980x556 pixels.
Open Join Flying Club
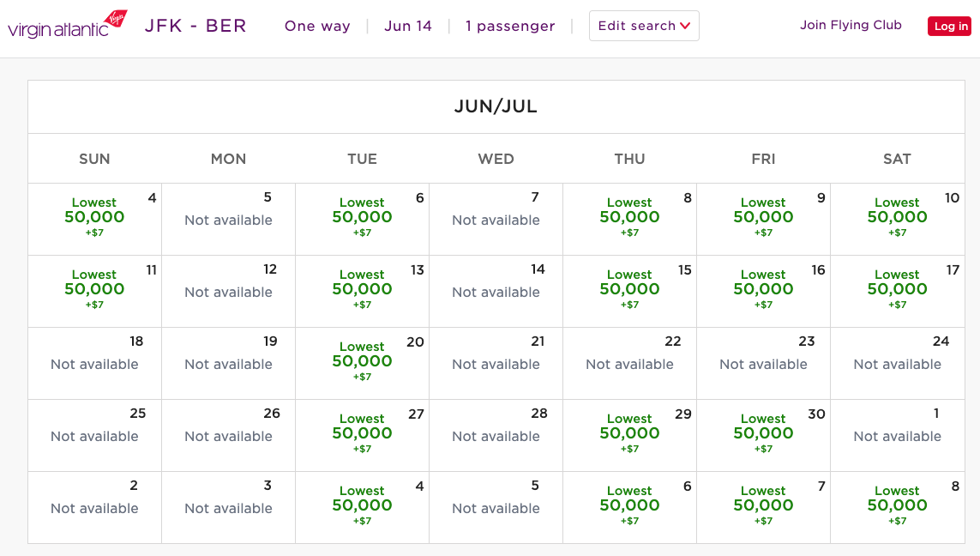(851, 25)
